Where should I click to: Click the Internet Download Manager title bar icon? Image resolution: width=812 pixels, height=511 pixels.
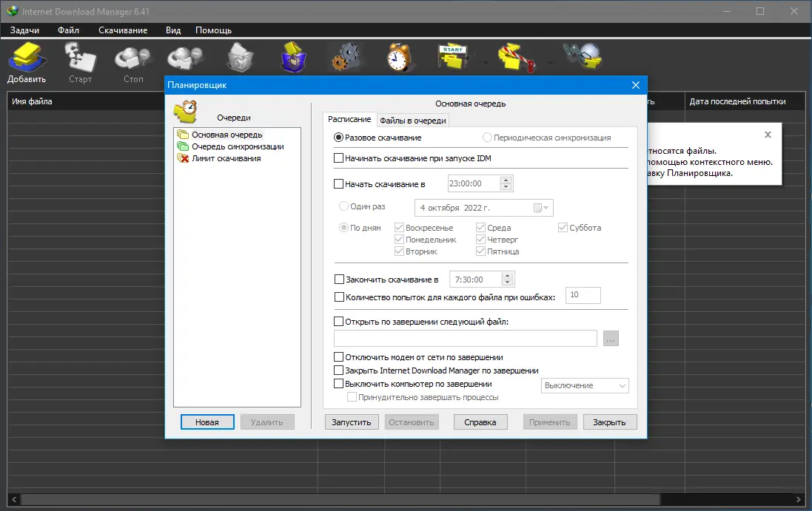pyautogui.click(x=13, y=11)
